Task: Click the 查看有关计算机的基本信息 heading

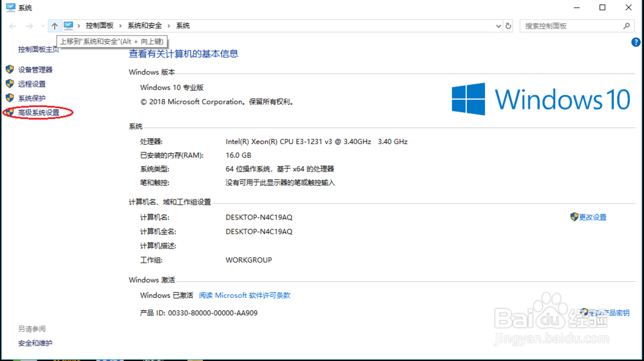Action: [x=183, y=54]
